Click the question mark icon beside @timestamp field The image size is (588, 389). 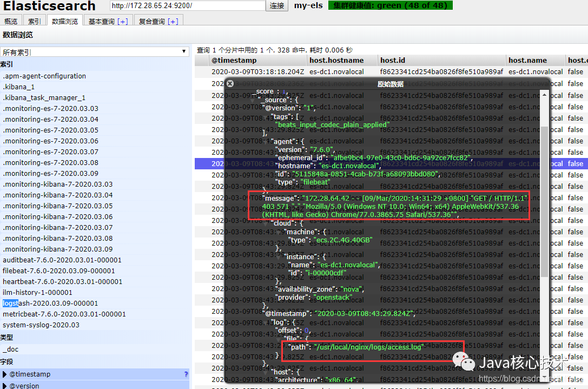coord(186,374)
